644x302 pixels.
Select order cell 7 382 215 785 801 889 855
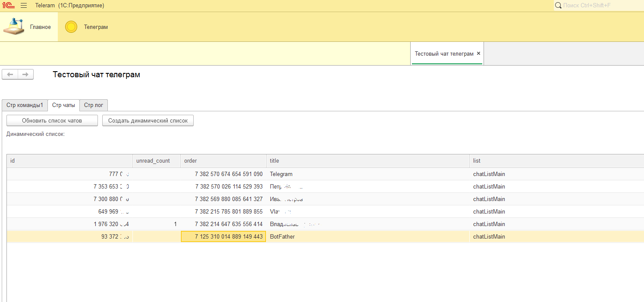tap(223, 211)
